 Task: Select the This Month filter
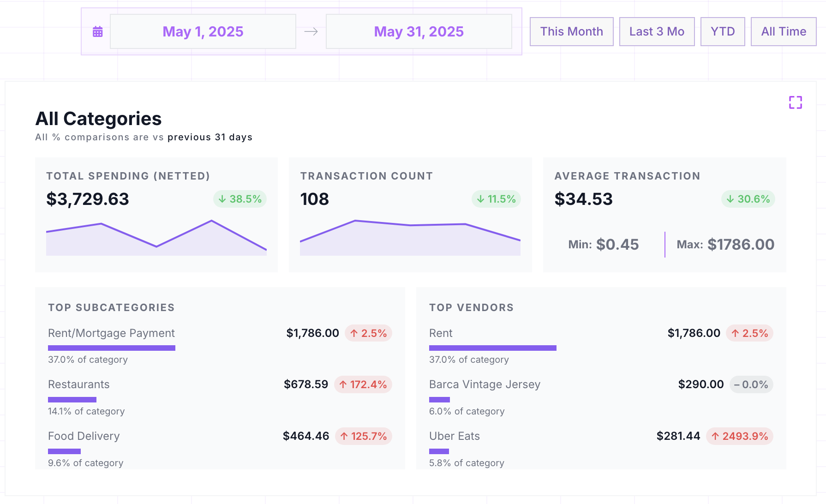click(x=571, y=31)
